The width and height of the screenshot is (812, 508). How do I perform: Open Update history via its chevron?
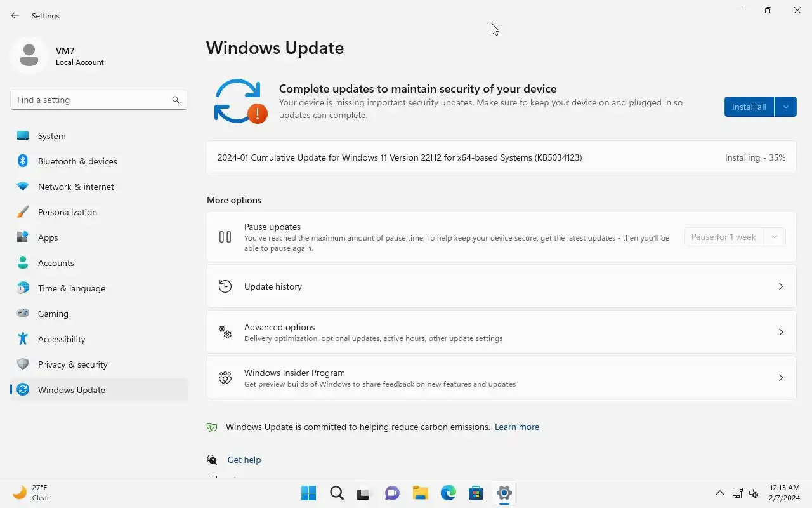coord(781,286)
